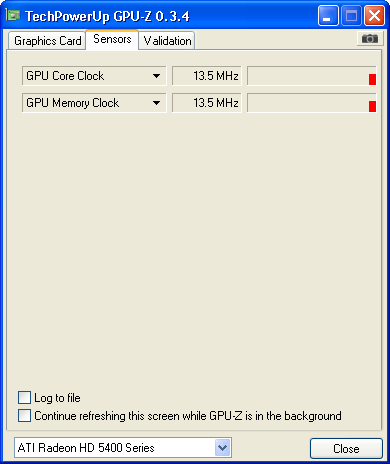This screenshot has height=464, width=390.
Task: Toggle Continue refreshing in background checkbox
Action: 24,416
